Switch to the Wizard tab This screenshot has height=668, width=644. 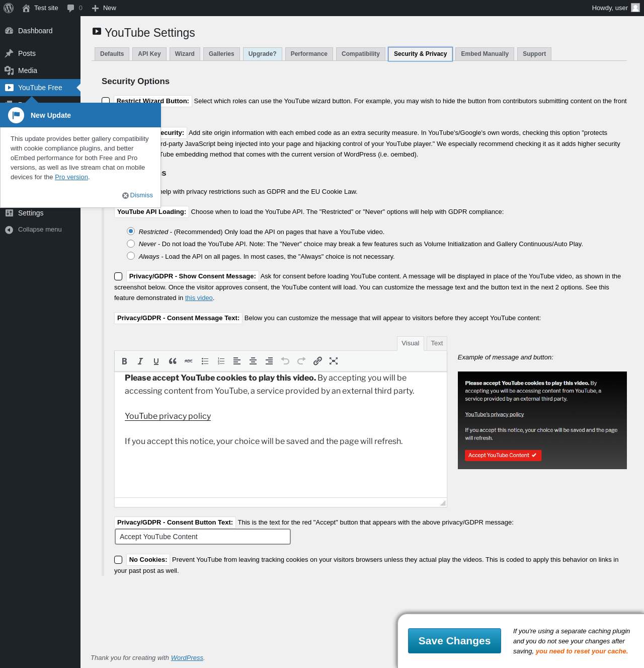[x=185, y=54]
